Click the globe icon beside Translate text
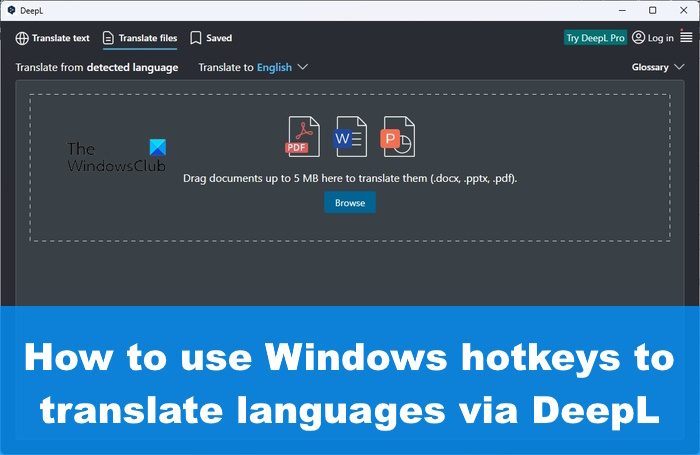This screenshot has width=700, height=455. coord(22,38)
